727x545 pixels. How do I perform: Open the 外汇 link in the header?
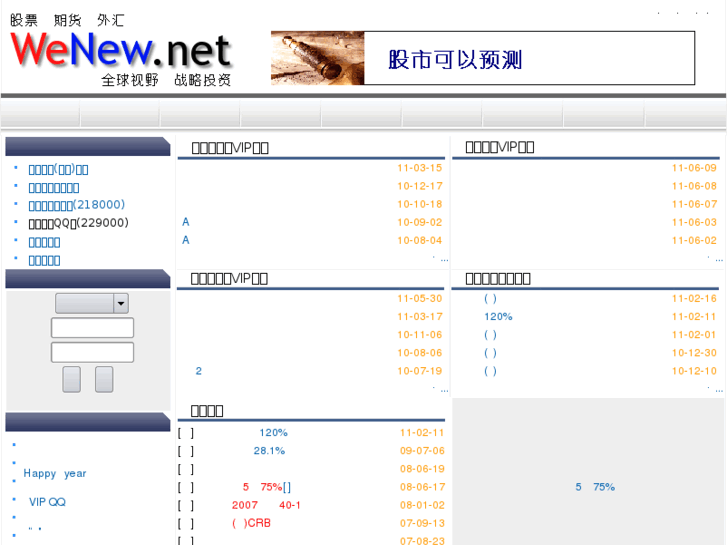pyautogui.click(x=110, y=20)
